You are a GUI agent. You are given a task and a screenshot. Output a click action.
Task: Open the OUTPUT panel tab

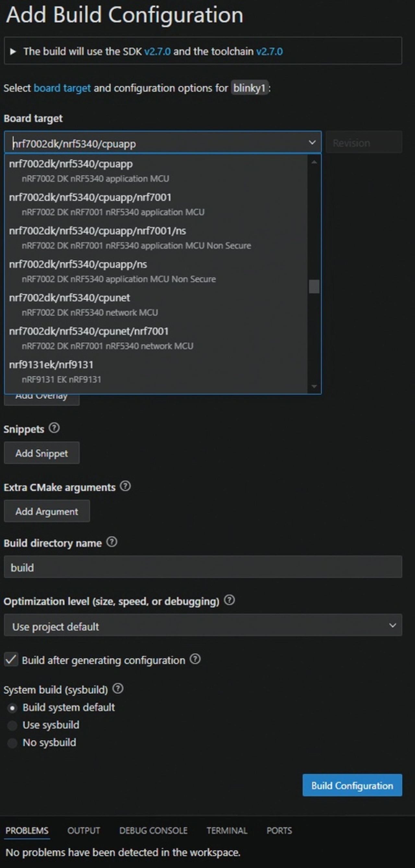pyautogui.click(x=83, y=831)
